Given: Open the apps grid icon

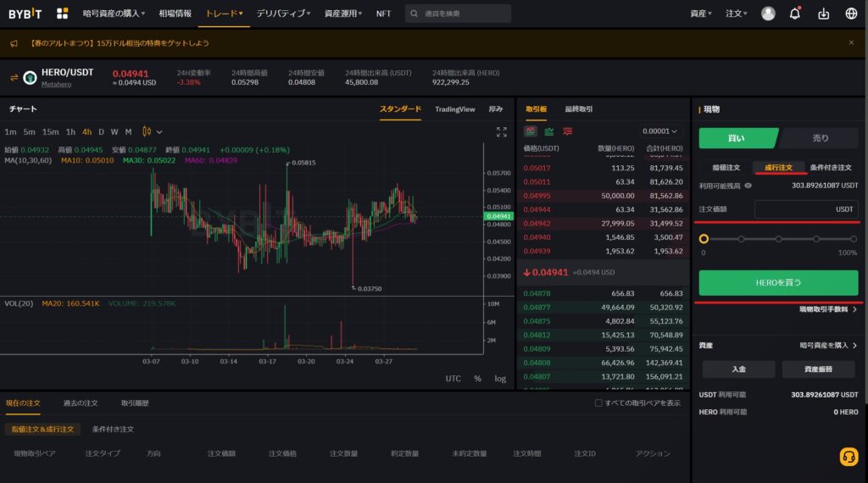Looking at the screenshot, I should point(63,14).
